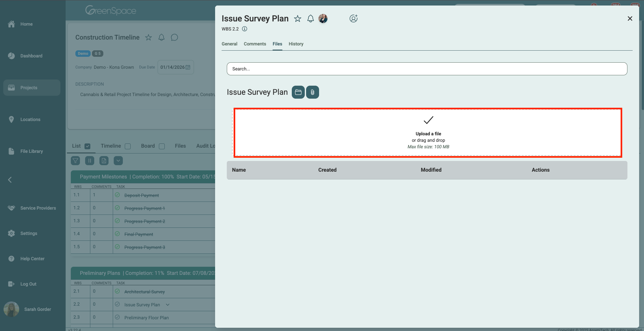Viewport: 644px width, 331px height.
Task: Toggle Progress Payment 2 completion check
Action: click(117, 221)
